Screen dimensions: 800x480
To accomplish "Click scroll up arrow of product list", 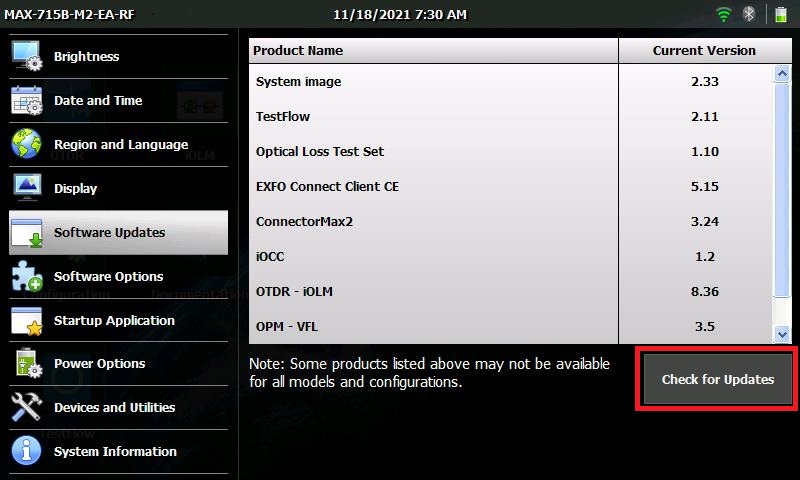I will (782, 74).
